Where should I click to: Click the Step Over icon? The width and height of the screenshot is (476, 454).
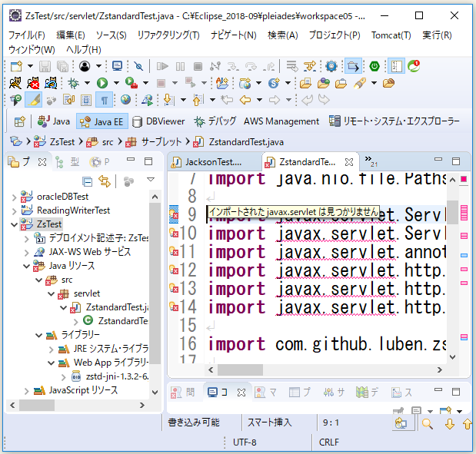[251, 66]
